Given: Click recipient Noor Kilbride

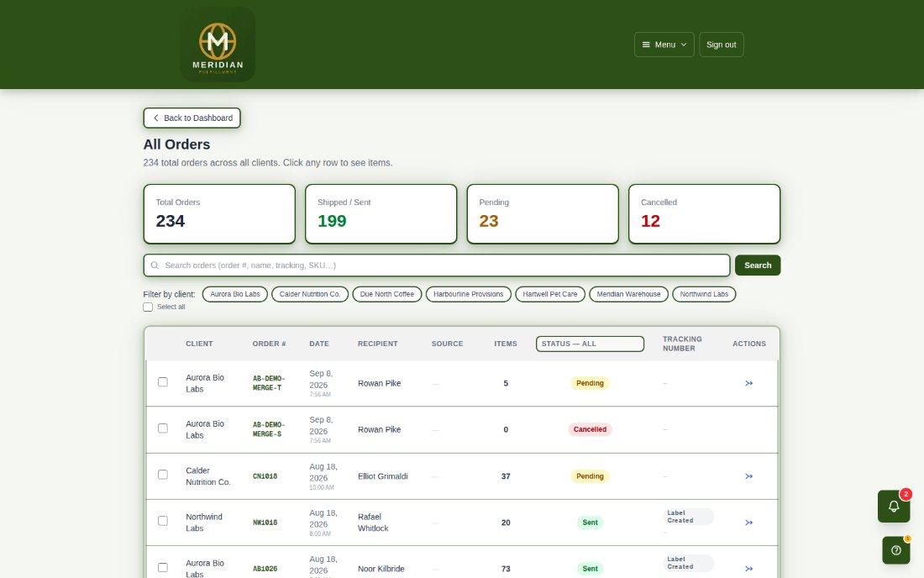Looking at the screenshot, I should pyautogui.click(x=381, y=569).
